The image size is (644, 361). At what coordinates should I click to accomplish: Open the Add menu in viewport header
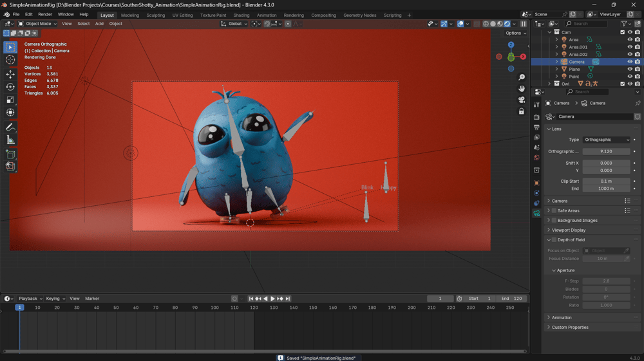99,24
